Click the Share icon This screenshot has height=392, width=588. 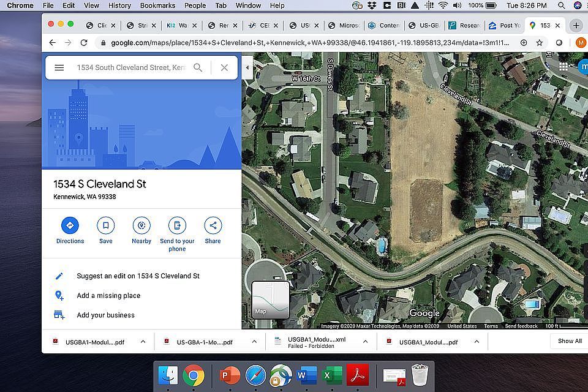213,225
